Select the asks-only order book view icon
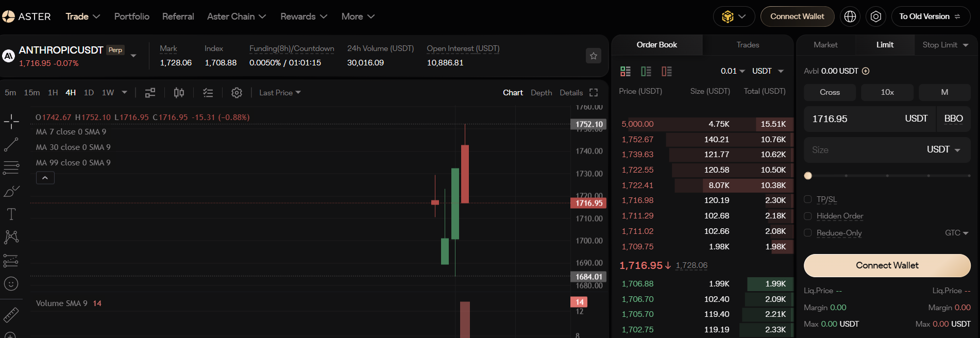The image size is (980, 338). [x=667, y=71]
